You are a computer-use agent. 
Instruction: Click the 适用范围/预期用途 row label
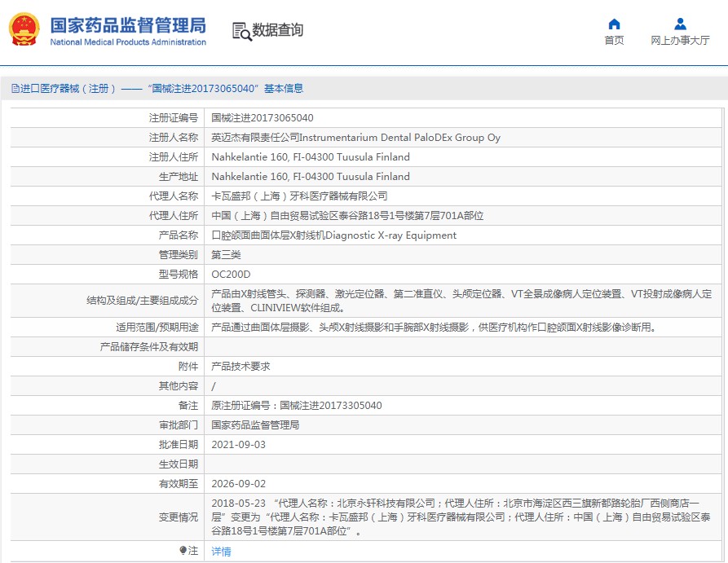click(157, 328)
